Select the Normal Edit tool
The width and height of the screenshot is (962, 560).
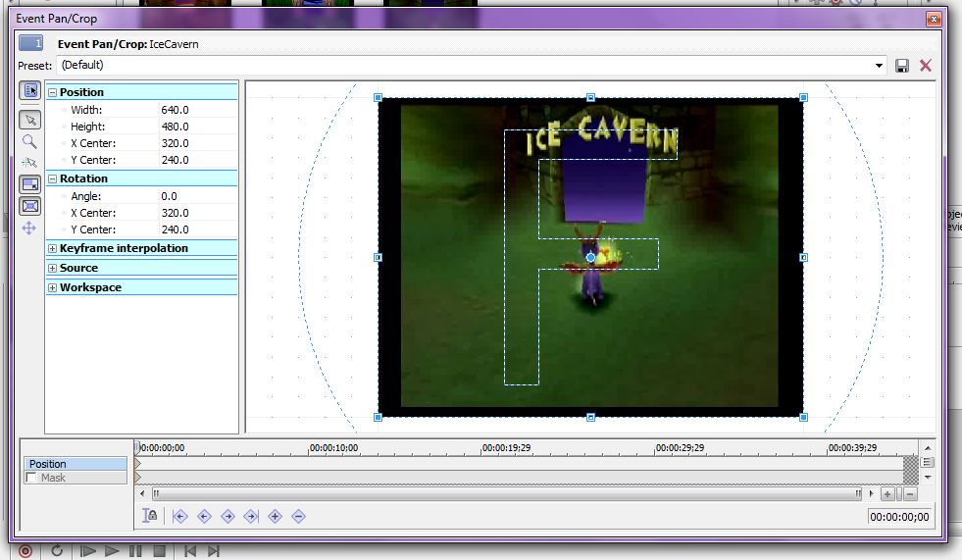coord(30,120)
